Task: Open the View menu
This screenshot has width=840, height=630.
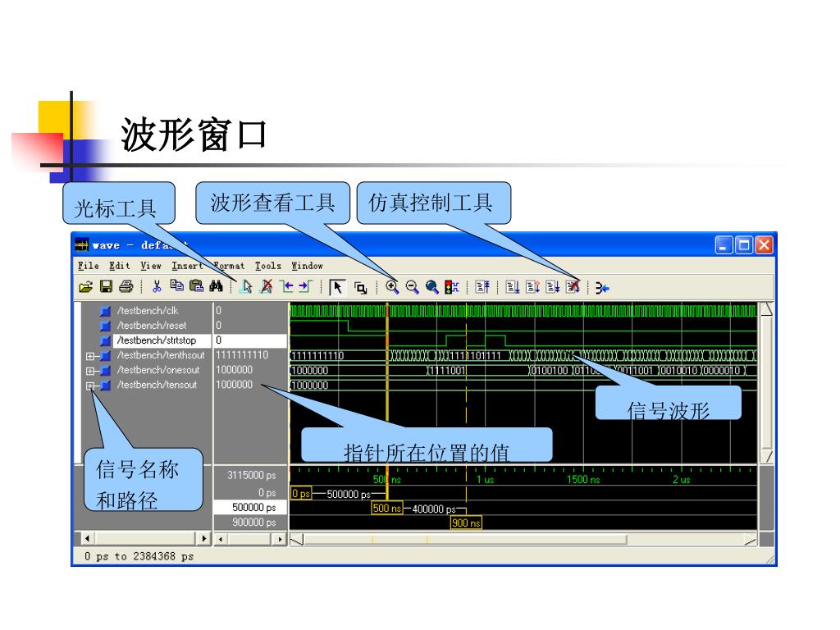Action: click(151, 266)
